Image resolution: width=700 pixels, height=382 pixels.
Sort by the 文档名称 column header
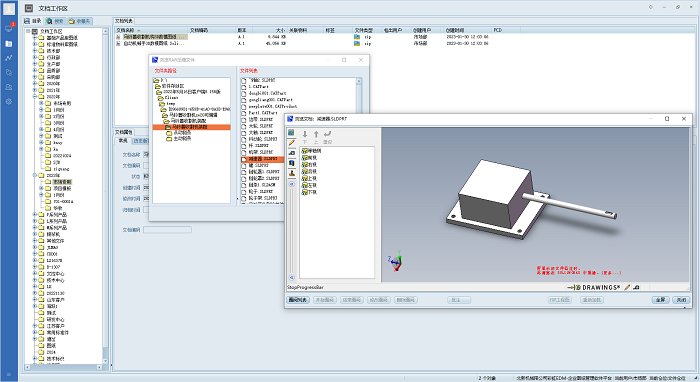click(x=151, y=30)
